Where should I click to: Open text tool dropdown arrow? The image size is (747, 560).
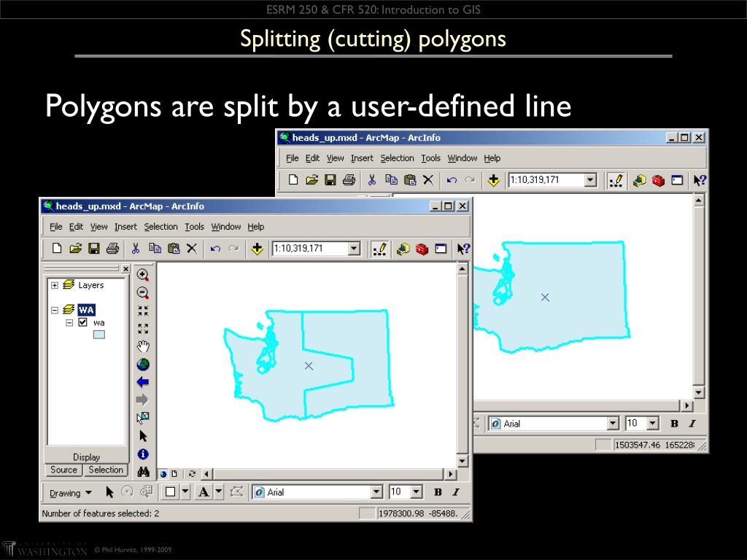219,492
